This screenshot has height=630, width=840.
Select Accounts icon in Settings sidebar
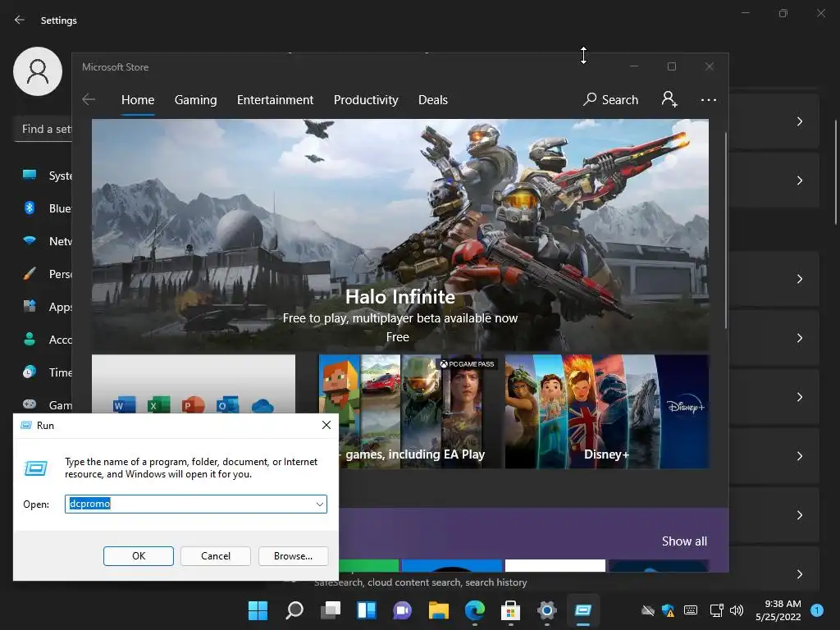(30, 339)
